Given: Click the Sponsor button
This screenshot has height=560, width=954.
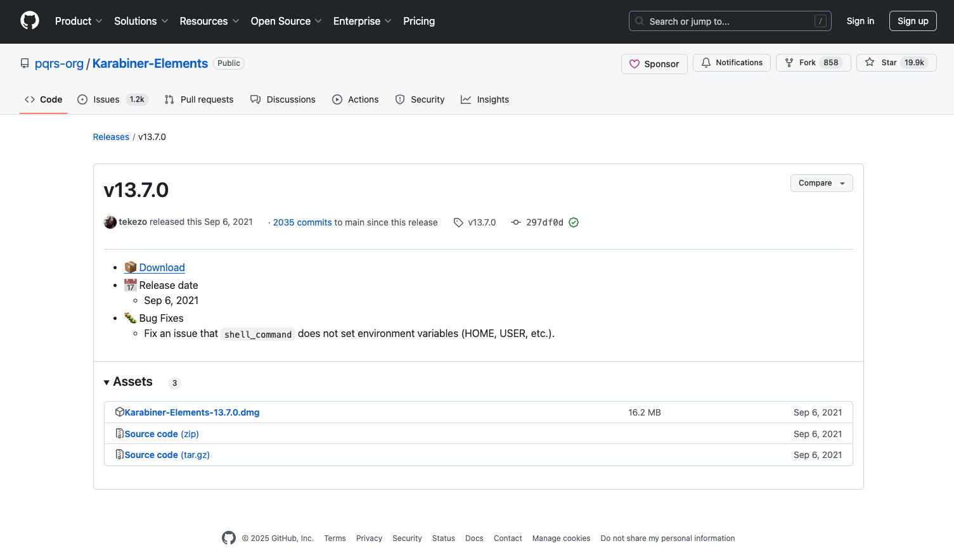Looking at the screenshot, I should [x=654, y=63].
